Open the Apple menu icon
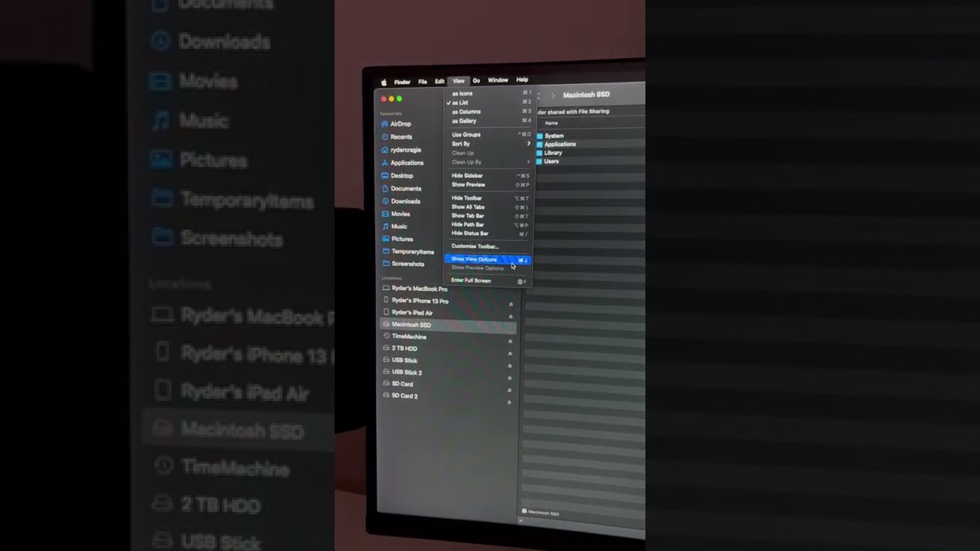The width and height of the screenshot is (980, 551). coord(384,83)
